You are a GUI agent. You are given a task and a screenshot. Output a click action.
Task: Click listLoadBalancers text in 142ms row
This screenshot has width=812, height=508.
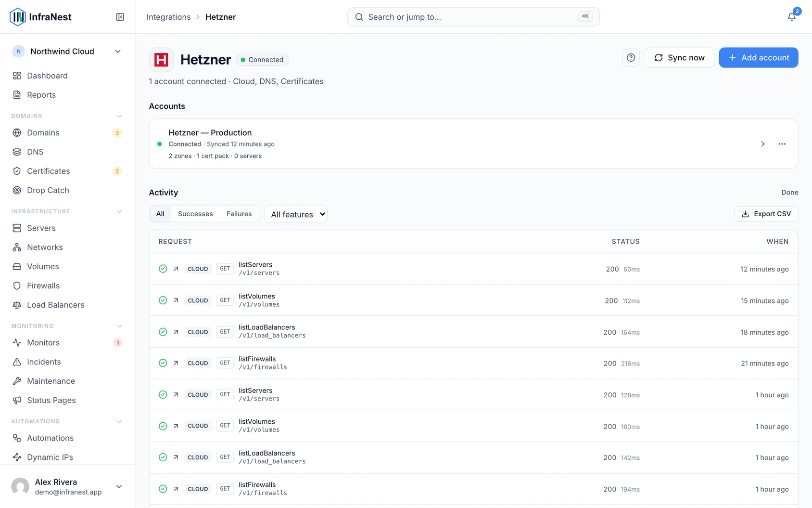coord(267,453)
